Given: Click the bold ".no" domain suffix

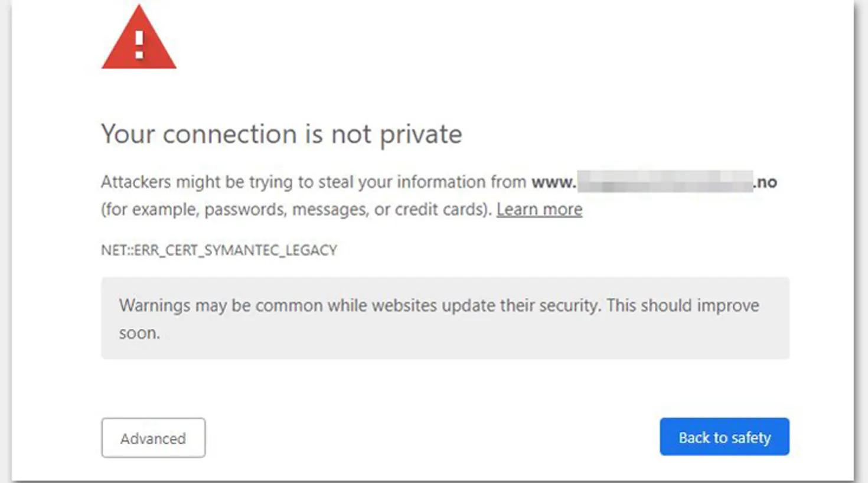Looking at the screenshot, I should tap(765, 182).
